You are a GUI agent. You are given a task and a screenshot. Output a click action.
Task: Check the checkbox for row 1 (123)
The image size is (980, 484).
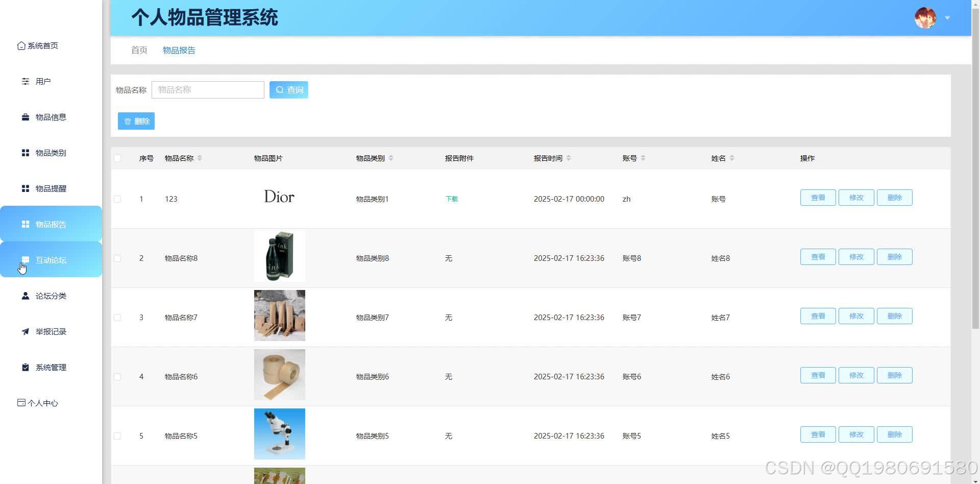click(x=117, y=199)
